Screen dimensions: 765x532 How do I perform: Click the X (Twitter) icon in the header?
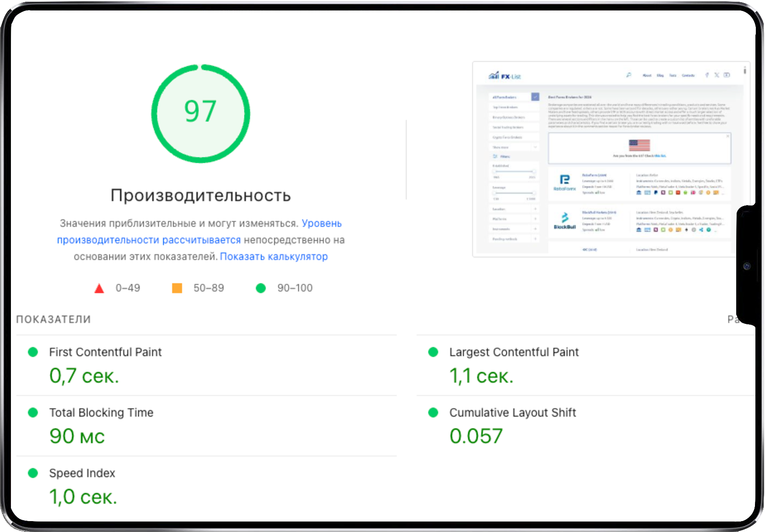click(717, 75)
